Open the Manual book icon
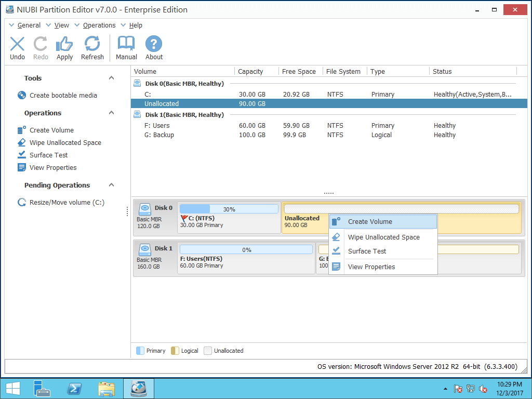This screenshot has height=399, width=532. [126, 44]
